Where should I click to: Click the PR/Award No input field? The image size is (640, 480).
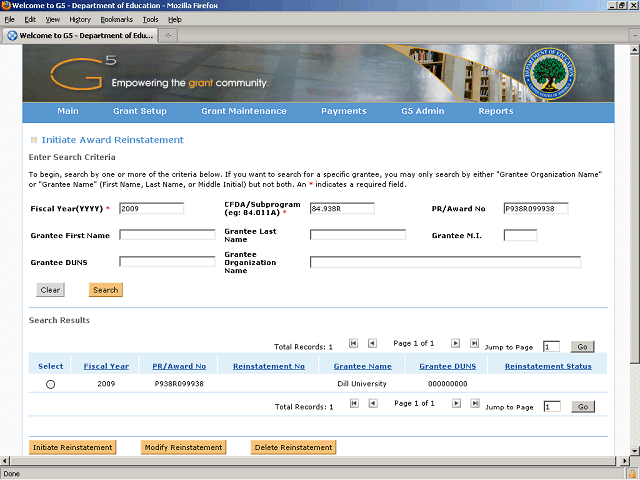pos(536,209)
